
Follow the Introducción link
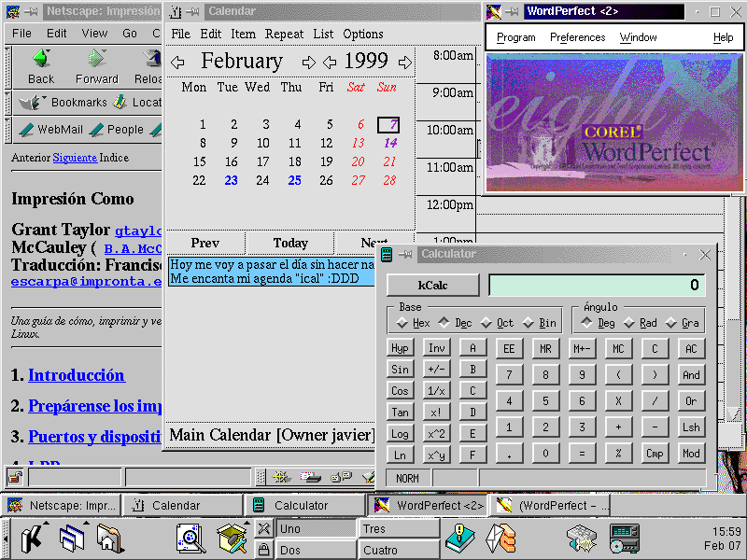(x=76, y=375)
